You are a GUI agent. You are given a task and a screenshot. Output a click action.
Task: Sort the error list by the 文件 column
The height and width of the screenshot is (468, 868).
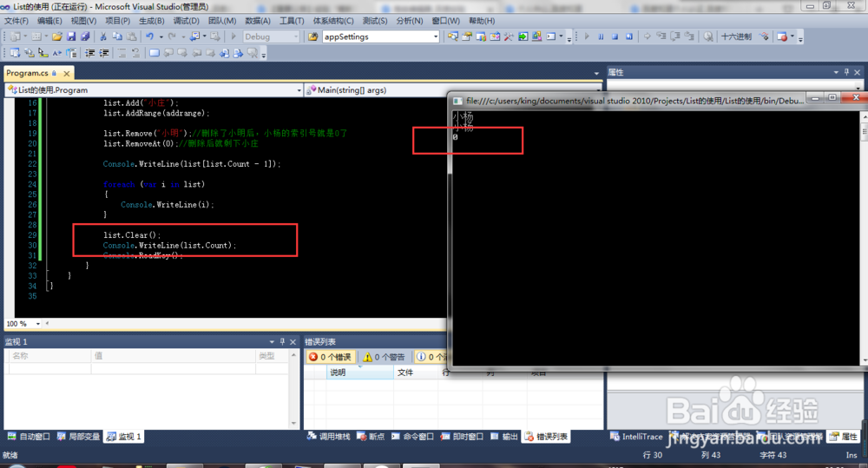pos(416,372)
